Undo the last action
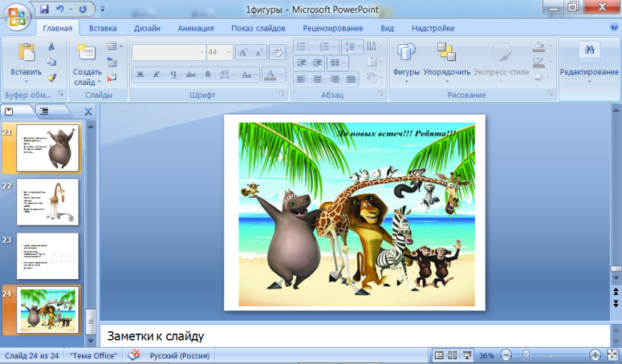Image resolution: width=622 pixels, height=364 pixels. coord(60,9)
